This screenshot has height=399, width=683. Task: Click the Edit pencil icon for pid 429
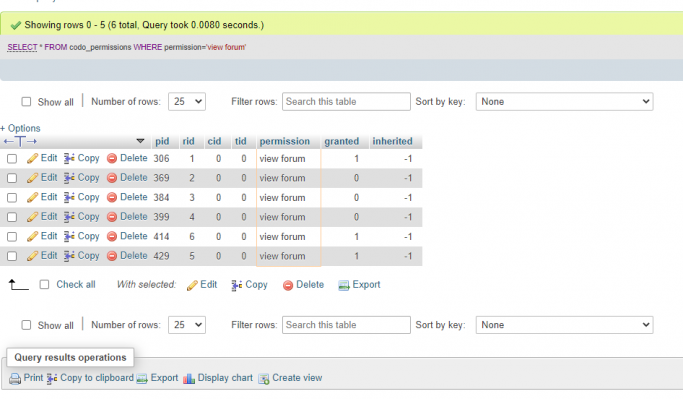[x=32, y=256]
